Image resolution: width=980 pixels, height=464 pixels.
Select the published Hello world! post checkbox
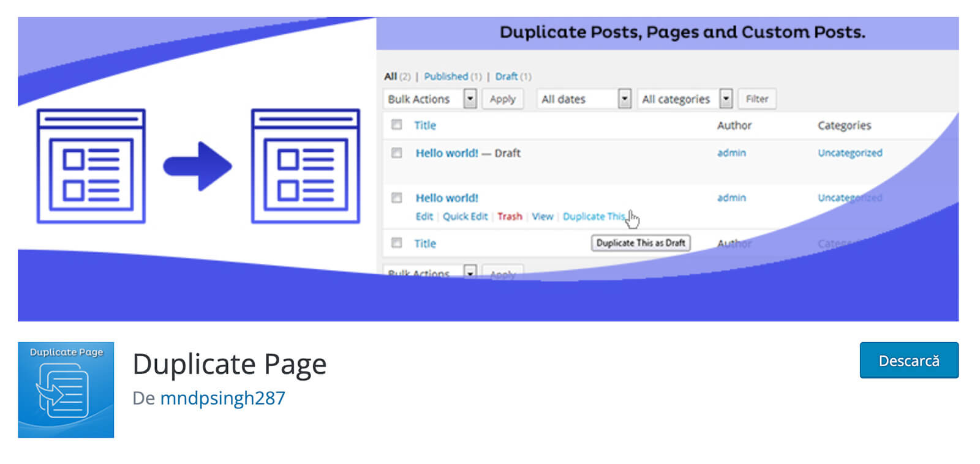pos(397,198)
